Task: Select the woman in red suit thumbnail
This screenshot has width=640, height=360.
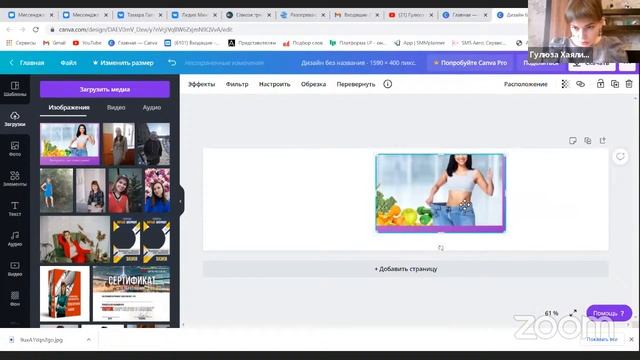Action: [75, 240]
